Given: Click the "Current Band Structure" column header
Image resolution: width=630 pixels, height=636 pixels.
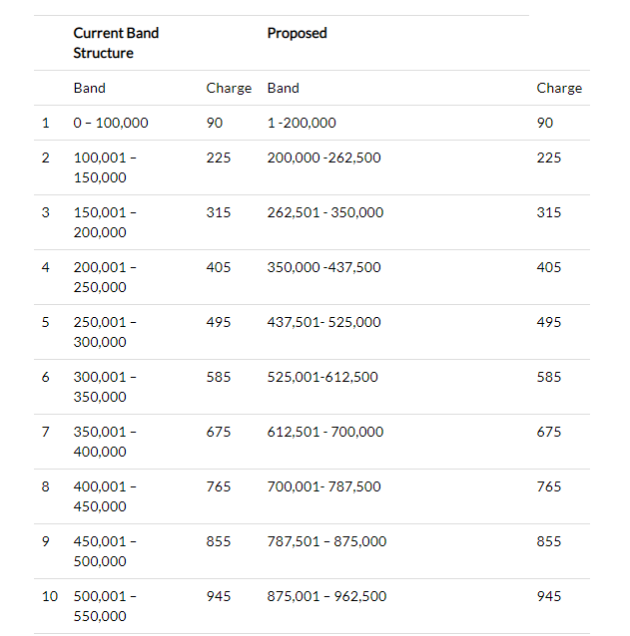Looking at the screenshot, I should 116,43.
